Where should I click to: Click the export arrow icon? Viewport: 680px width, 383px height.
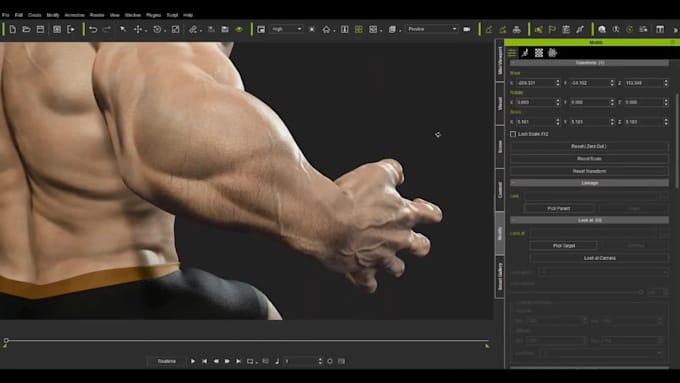coord(71,29)
